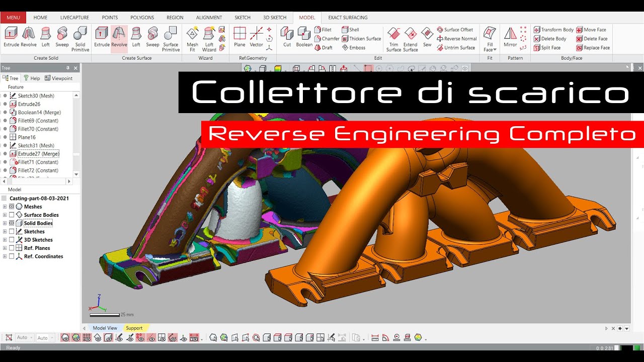The width and height of the screenshot is (644, 362).
Task: Switch to the POLYGONS ribbon tab
Action: pyautogui.click(x=142, y=18)
